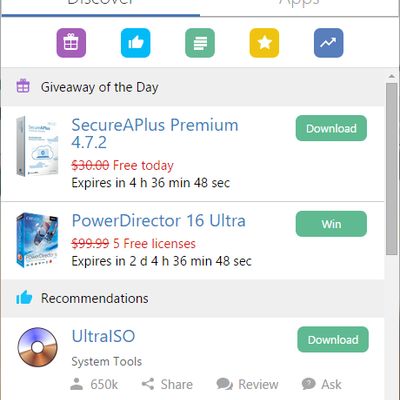400x400 pixels.
Task: Click the yellow star favorites icon
Action: pos(264,43)
